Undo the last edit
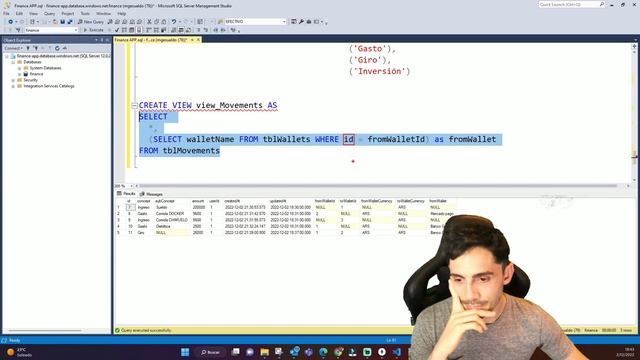Viewport: 640px width, 360px height. [174, 22]
